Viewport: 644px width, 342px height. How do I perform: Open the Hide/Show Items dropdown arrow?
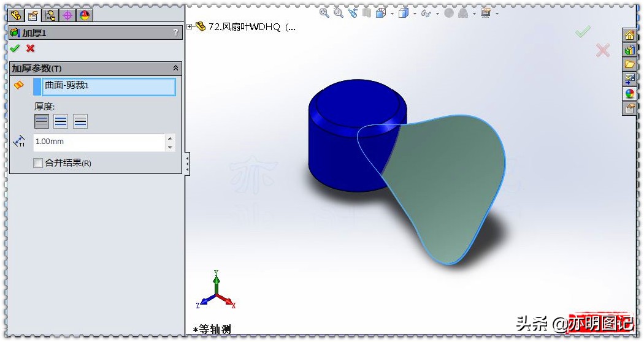pyautogui.click(x=437, y=13)
